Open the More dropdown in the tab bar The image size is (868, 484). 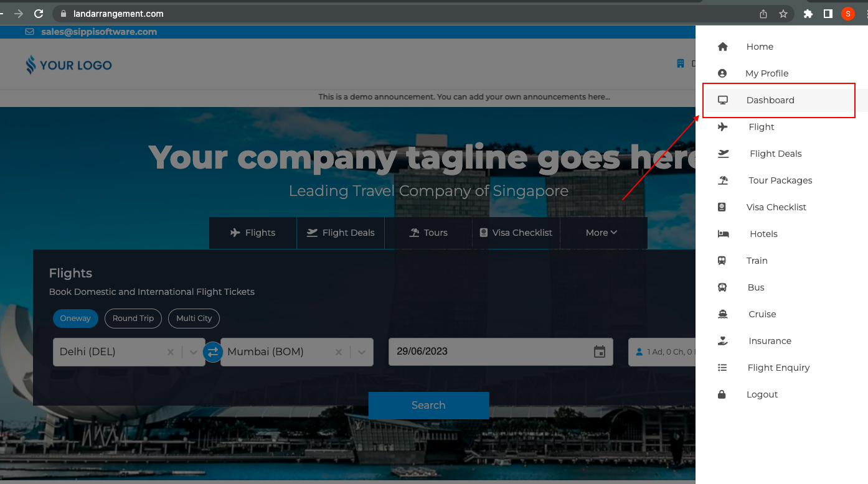point(601,233)
